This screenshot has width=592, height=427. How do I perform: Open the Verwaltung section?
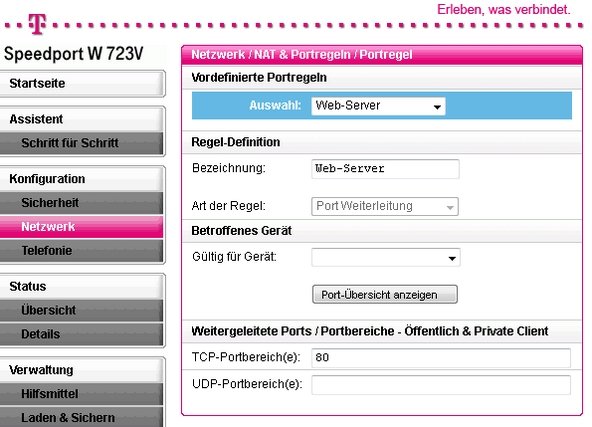tap(82, 370)
